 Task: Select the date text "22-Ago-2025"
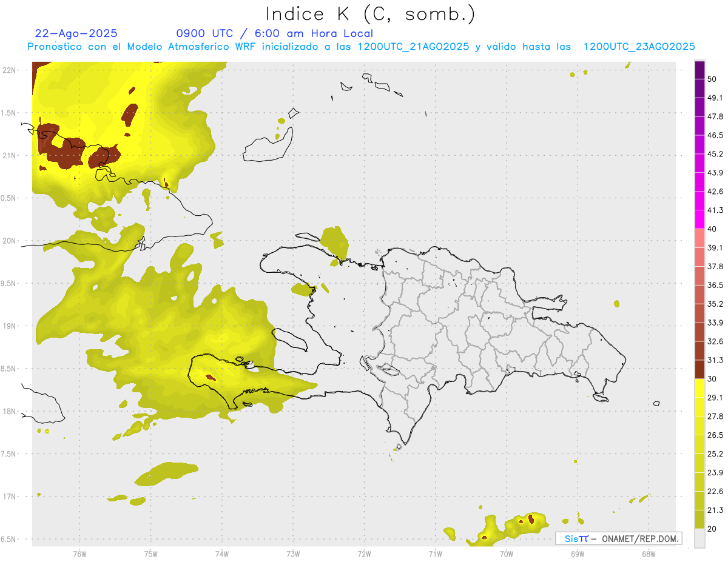(x=76, y=33)
